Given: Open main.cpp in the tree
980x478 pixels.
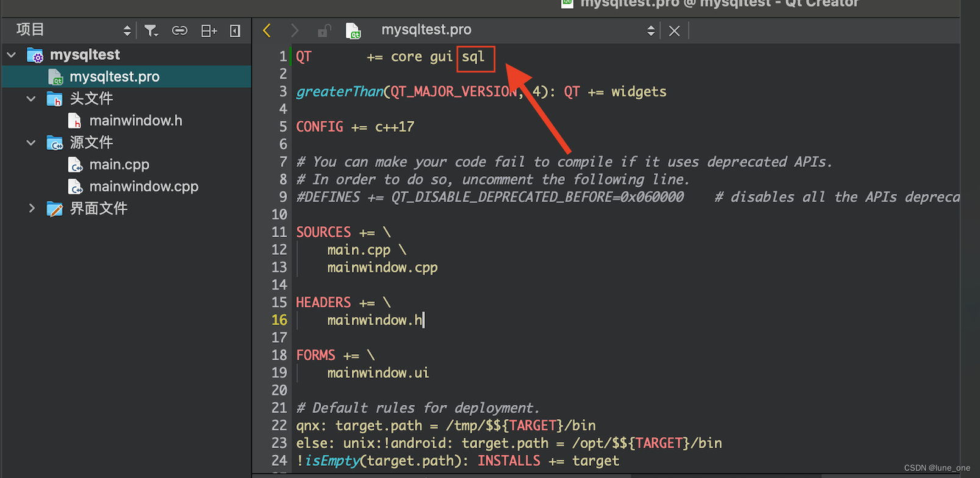Looking at the screenshot, I should click(x=119, y=165).
